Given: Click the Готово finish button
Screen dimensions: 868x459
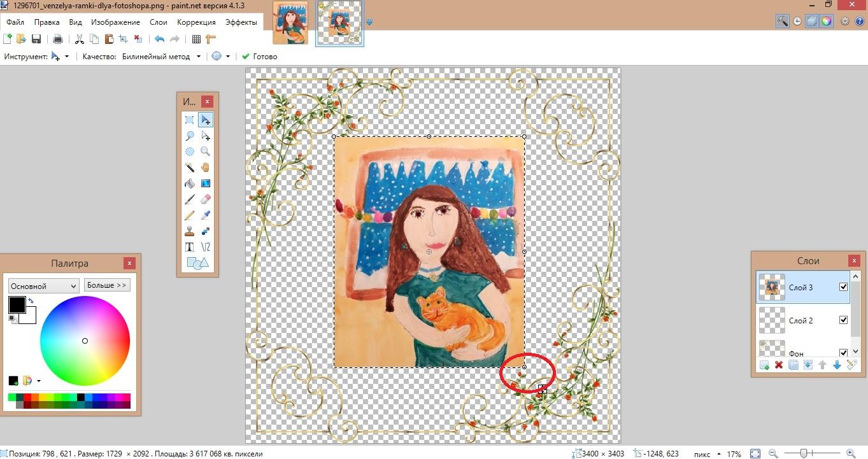Looking at the screenshot, I should click(259, 57).
